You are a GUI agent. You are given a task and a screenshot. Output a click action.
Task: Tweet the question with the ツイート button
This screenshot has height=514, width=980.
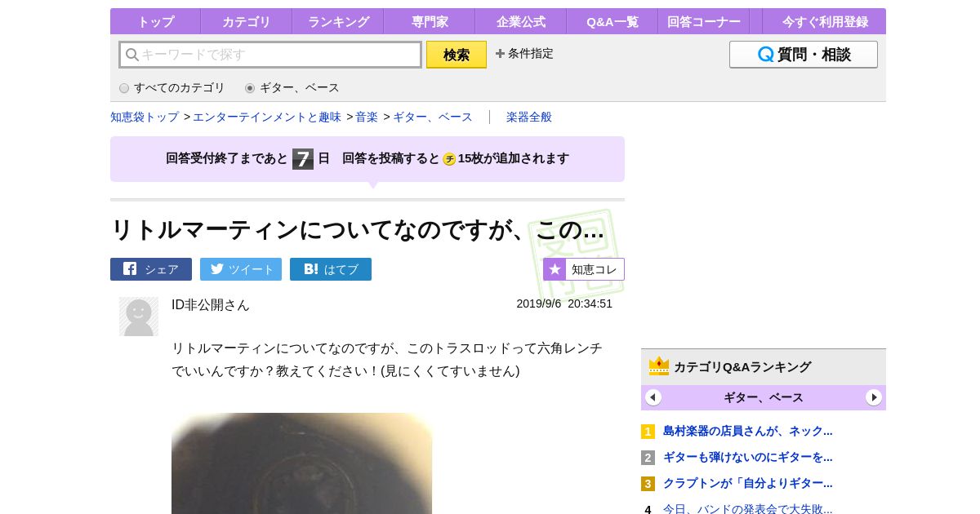[241, 269]
